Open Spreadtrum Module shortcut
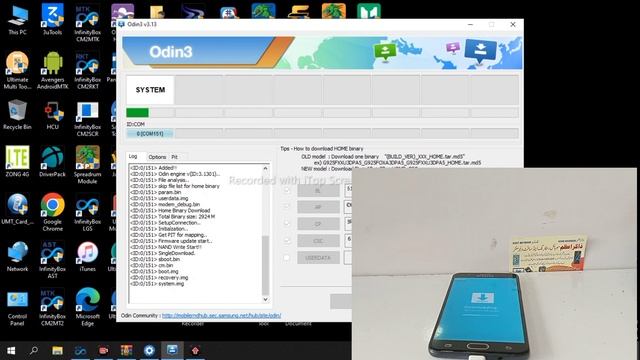640x360 pixels. pyautogui.click(x=87, y=165)
